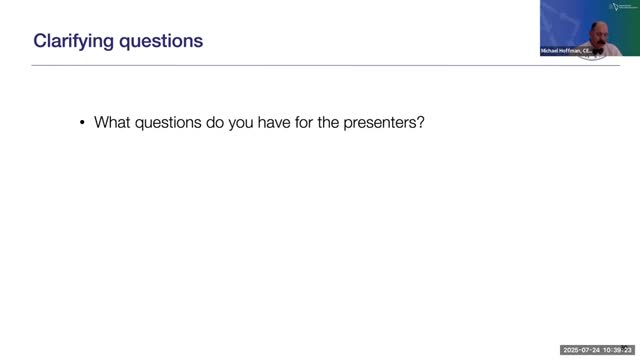Select the Michael Hoffman webcam video thumbnail

pyautogui.click(x=590, y=28)
